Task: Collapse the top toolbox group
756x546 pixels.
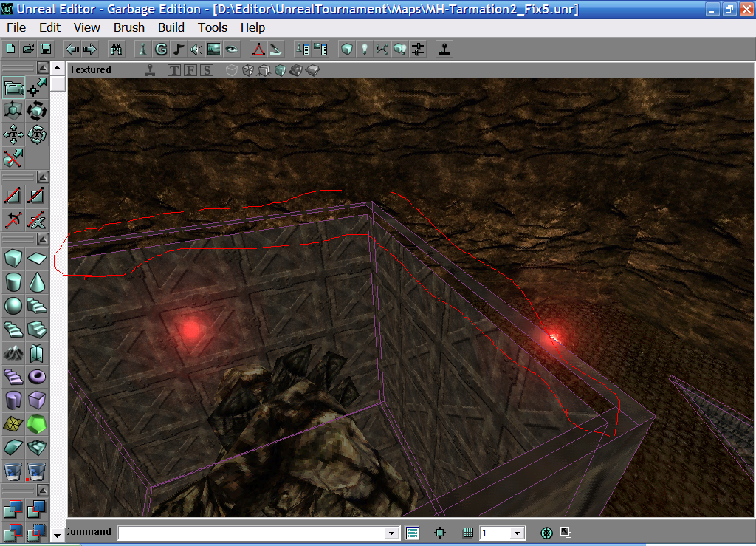Action: [43, 68]
